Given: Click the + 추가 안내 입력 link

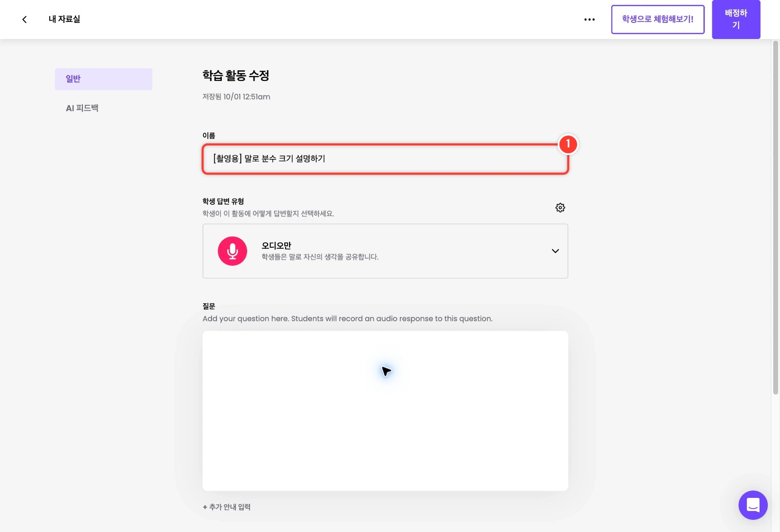Looking at the screenshot, I should pos(227,507).
